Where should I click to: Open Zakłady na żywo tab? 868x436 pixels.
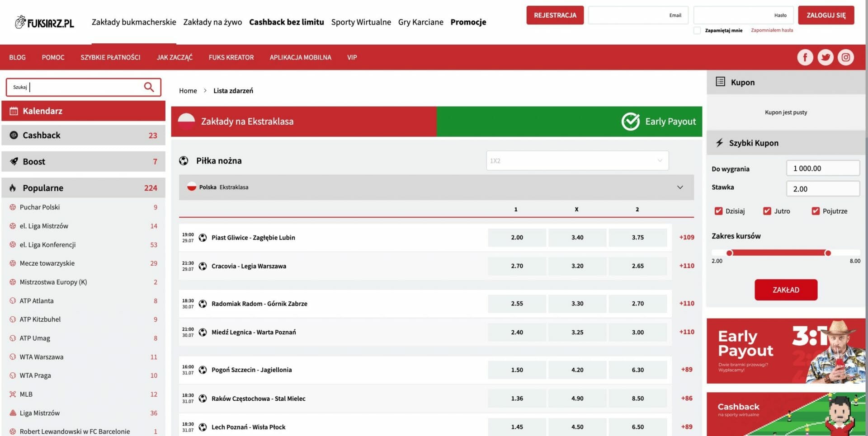point(212,22)
